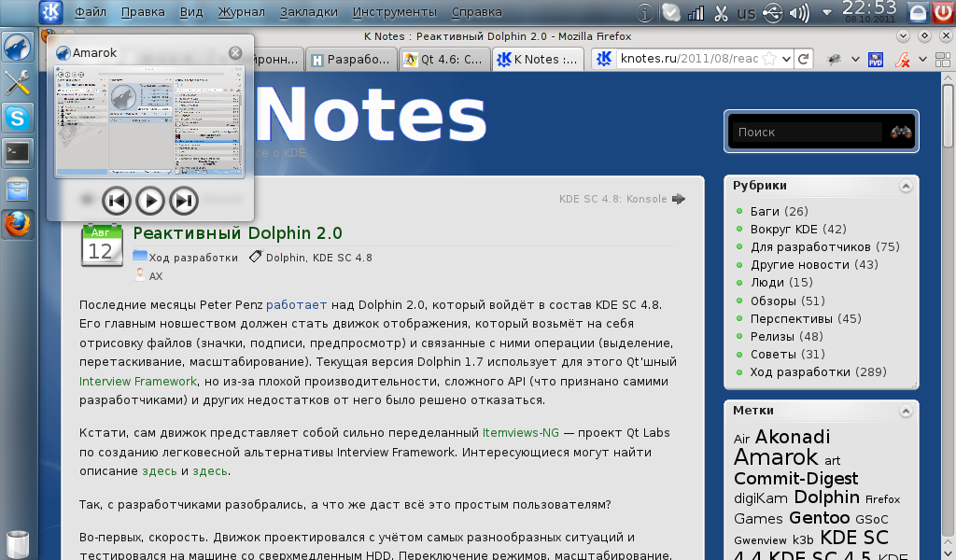Open the dropdown next to the bug icon
Image resolution: width=956 pixels, height=560 pixels.
pos(855,59)
